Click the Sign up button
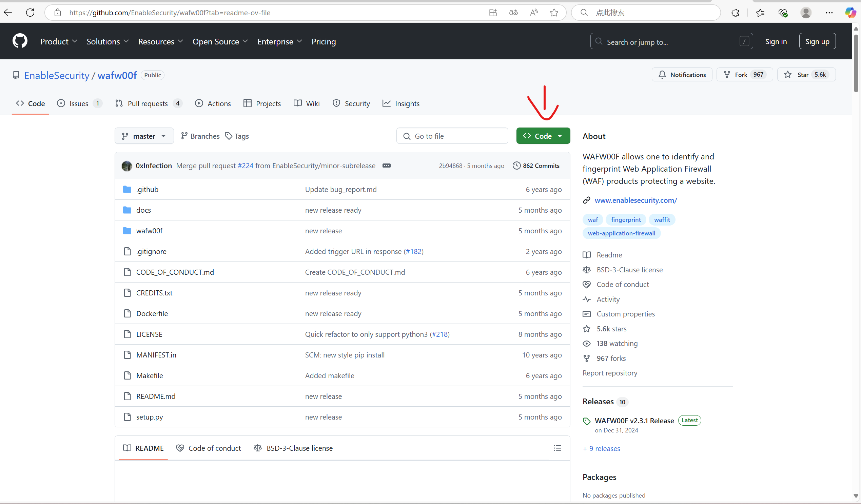This screenshot has height=504, width=861. [x=817, y=41]
